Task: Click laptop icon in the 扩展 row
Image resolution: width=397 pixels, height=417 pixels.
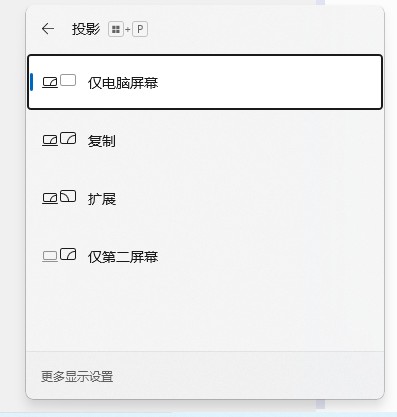Action: (50, 199)
